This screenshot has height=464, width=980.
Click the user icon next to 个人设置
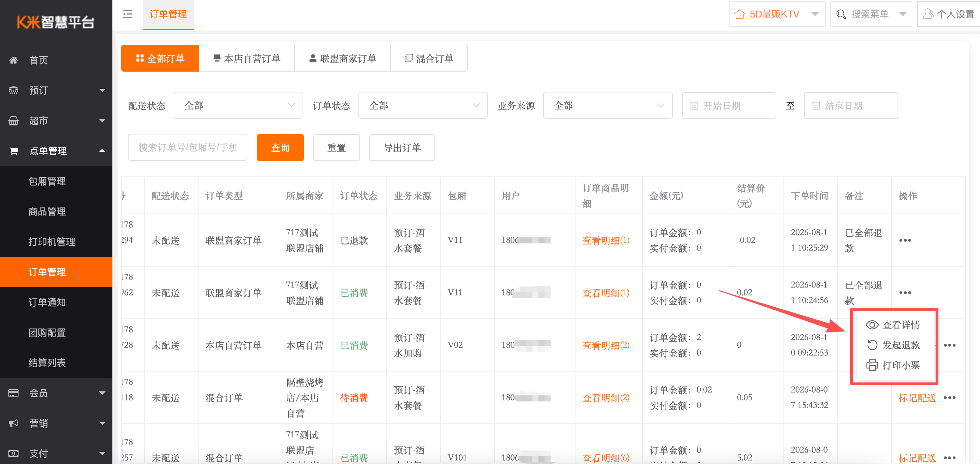(928, 14)
